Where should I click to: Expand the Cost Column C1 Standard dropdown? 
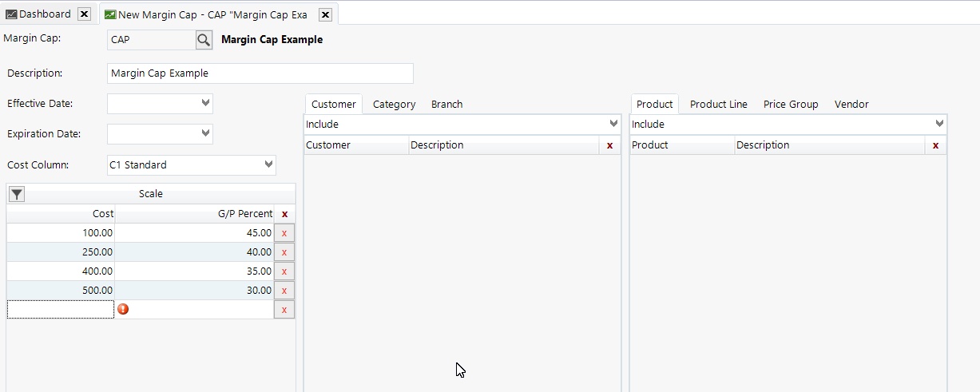(268, 164)
